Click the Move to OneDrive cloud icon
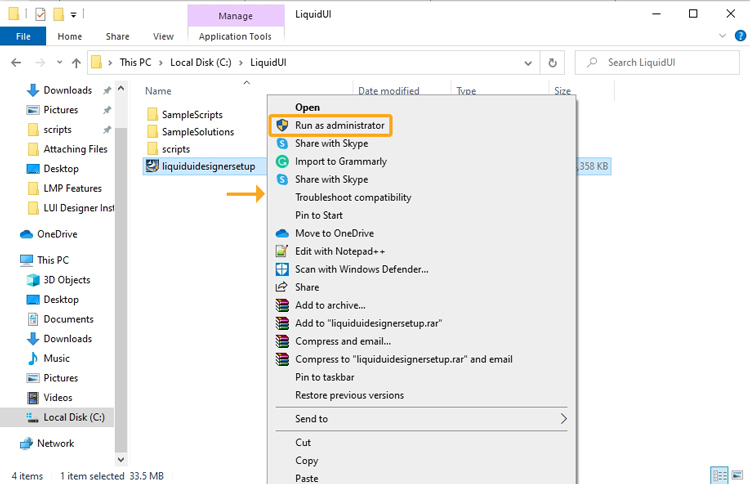 tap(282, 234)
